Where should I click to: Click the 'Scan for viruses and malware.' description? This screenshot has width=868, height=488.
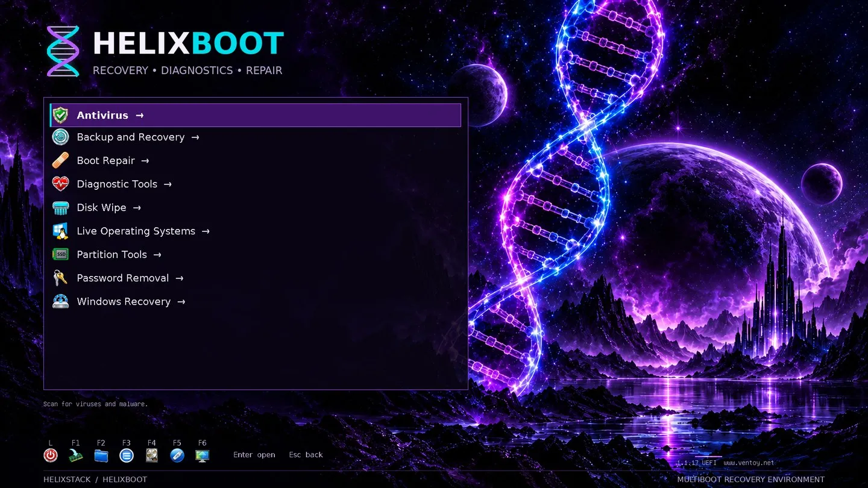pos(95,404)
